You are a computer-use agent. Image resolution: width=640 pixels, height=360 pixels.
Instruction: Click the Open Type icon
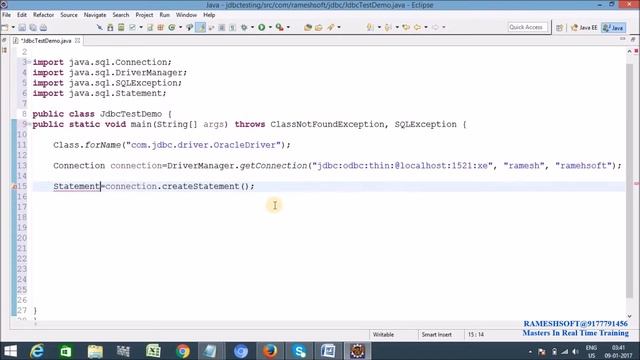pos(308,27)
